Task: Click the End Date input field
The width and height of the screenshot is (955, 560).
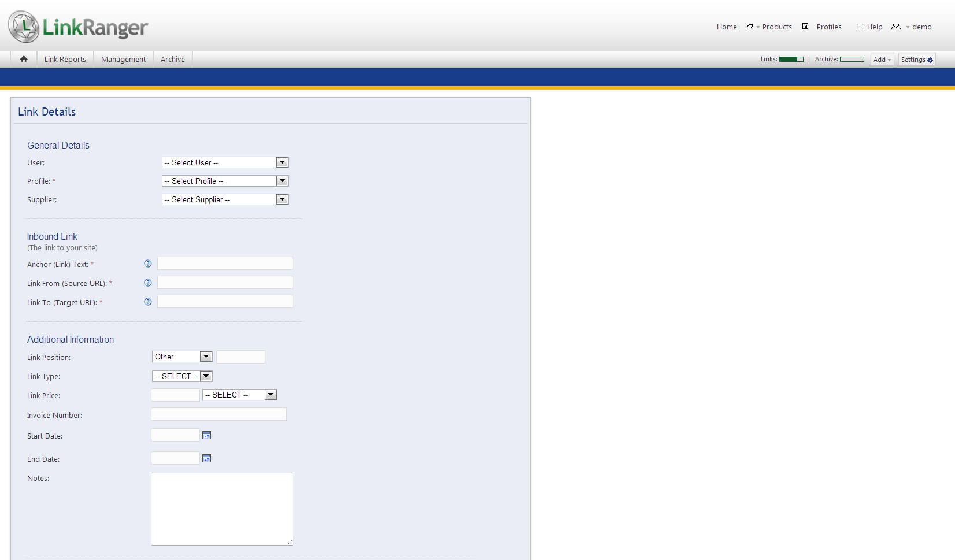Action: click(175, 458)
